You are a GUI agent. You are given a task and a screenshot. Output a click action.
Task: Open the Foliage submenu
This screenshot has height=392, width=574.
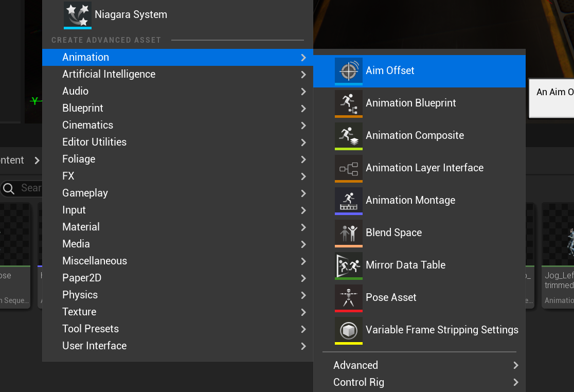point(177,159)
